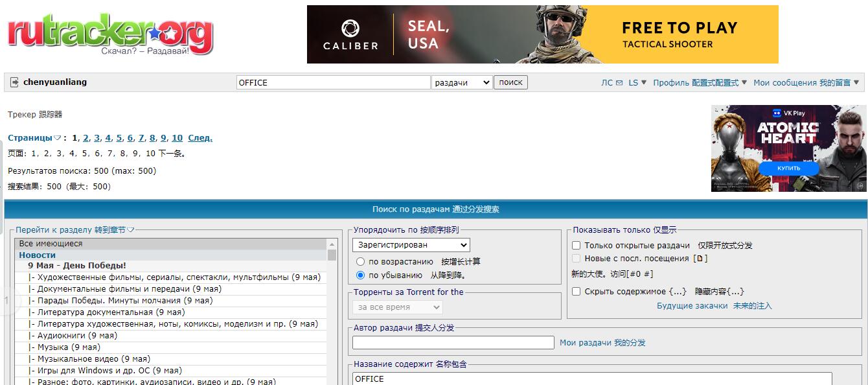Open the Профиль menu
868x385 pixels.
673,82
